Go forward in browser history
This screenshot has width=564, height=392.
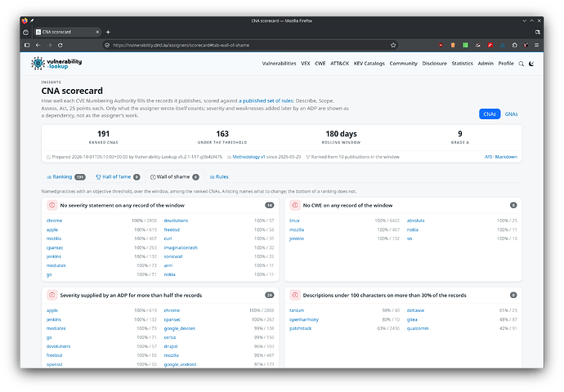point(49,45)
